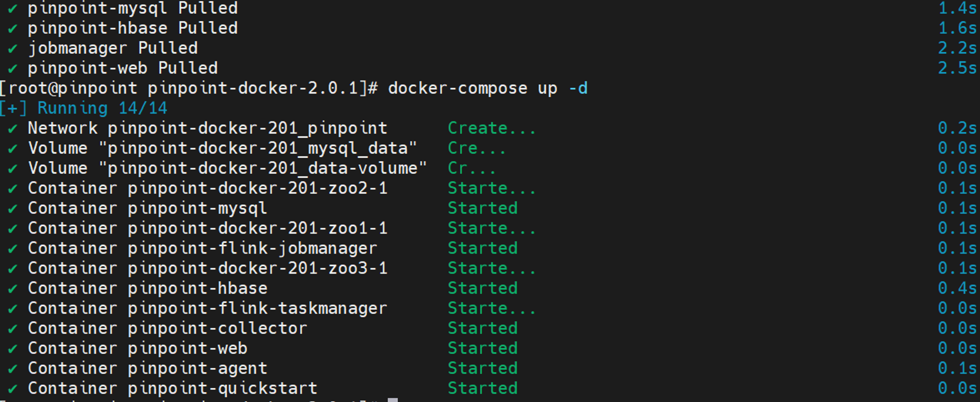
Task: Click the checkmark beside Container pinpoint-agent
Action: [12, 369]
